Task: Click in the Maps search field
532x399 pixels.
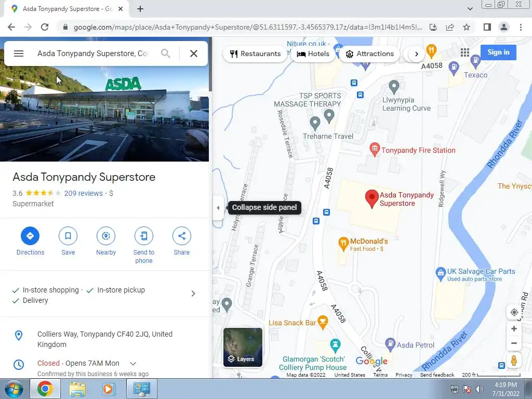Action: pos(93,54)
